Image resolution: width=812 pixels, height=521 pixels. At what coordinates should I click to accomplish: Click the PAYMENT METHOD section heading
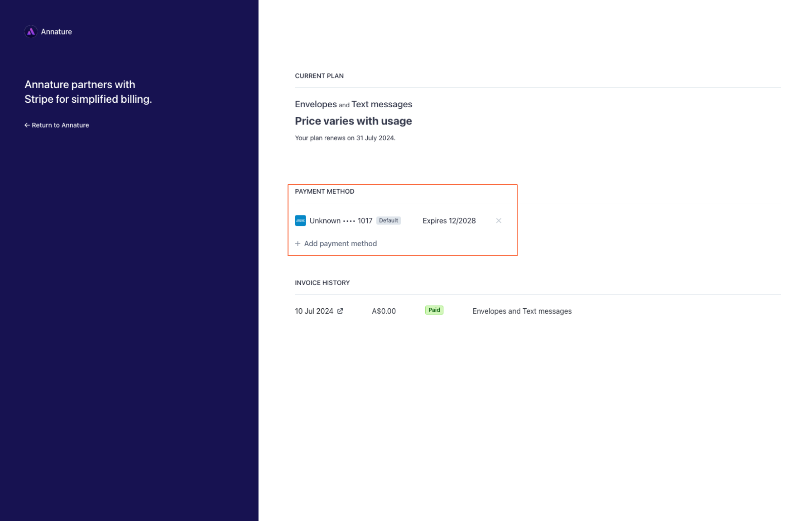coord(324,191)
